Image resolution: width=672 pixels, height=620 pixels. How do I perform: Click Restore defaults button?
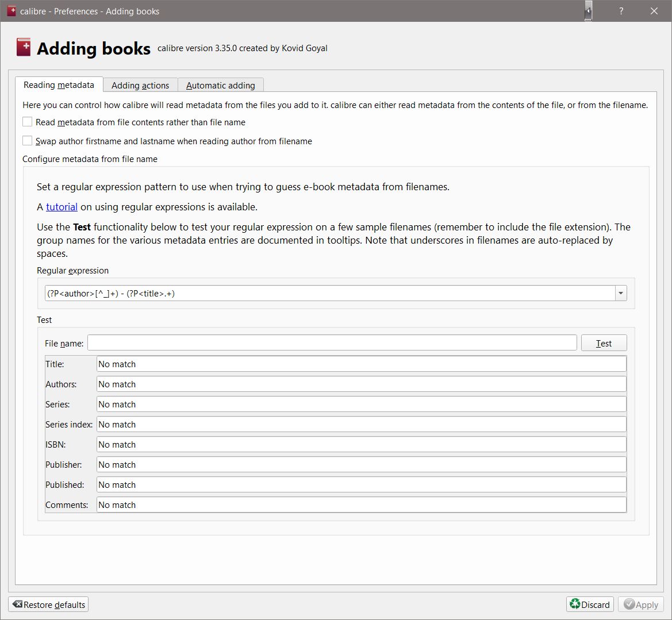click(x=48, y=604)
